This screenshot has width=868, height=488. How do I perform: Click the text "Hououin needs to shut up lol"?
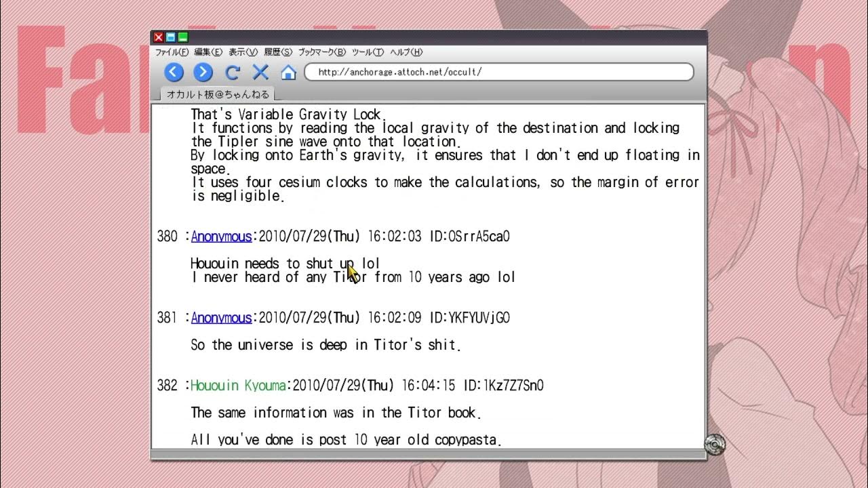click(285, 264)
